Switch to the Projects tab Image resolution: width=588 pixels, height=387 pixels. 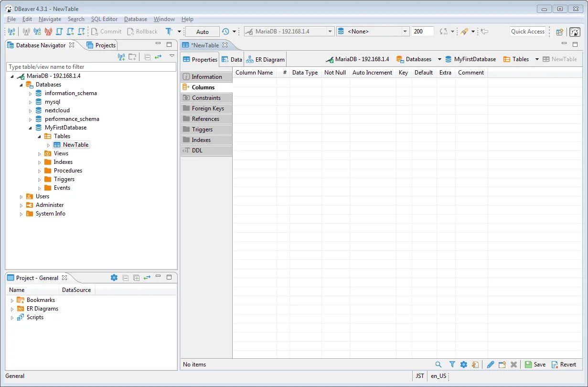point(101,45)
